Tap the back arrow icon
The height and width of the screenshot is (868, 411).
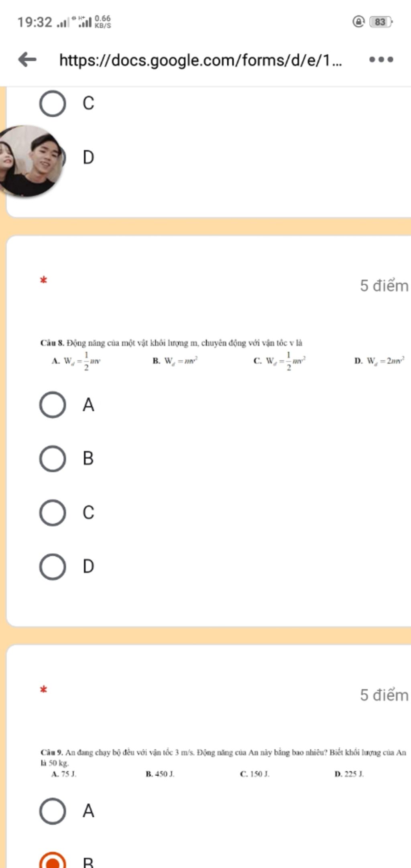pos(27,60)
